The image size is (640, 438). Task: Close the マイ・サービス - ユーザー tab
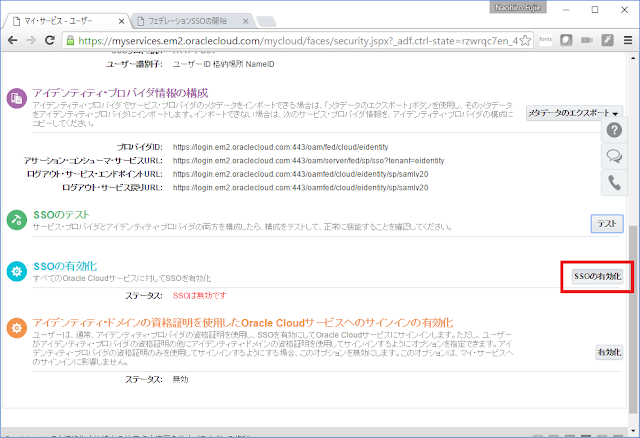tap(121, 21)
